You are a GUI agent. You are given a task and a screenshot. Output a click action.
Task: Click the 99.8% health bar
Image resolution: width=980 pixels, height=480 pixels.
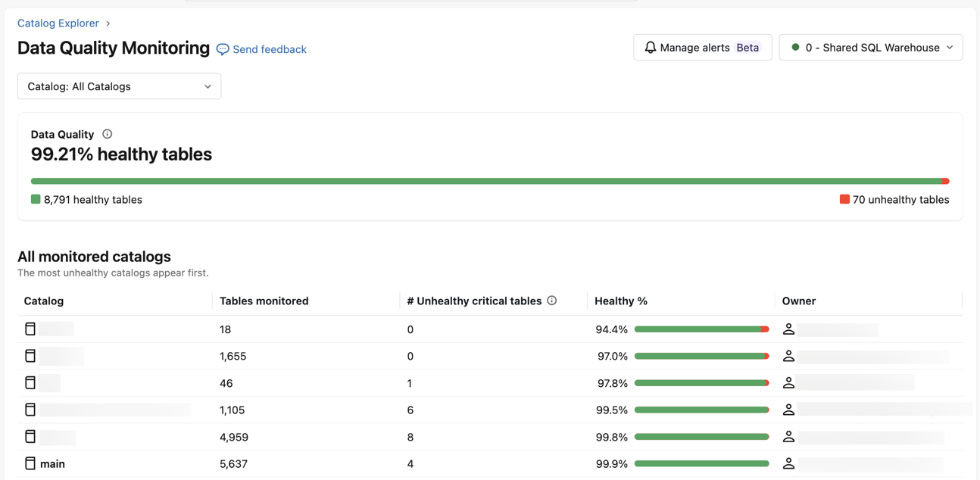(x=702, y=437)
